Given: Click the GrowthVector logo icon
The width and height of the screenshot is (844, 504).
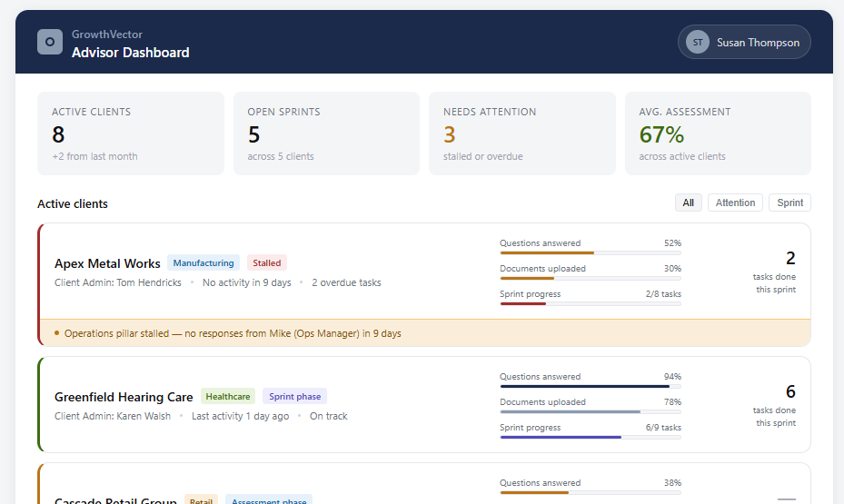Looking at the screenshot, I should [x=50, y=42].
